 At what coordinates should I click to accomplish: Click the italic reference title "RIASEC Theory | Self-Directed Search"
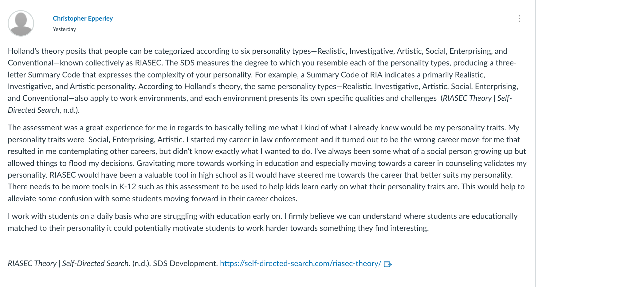[x=68, y=264]
